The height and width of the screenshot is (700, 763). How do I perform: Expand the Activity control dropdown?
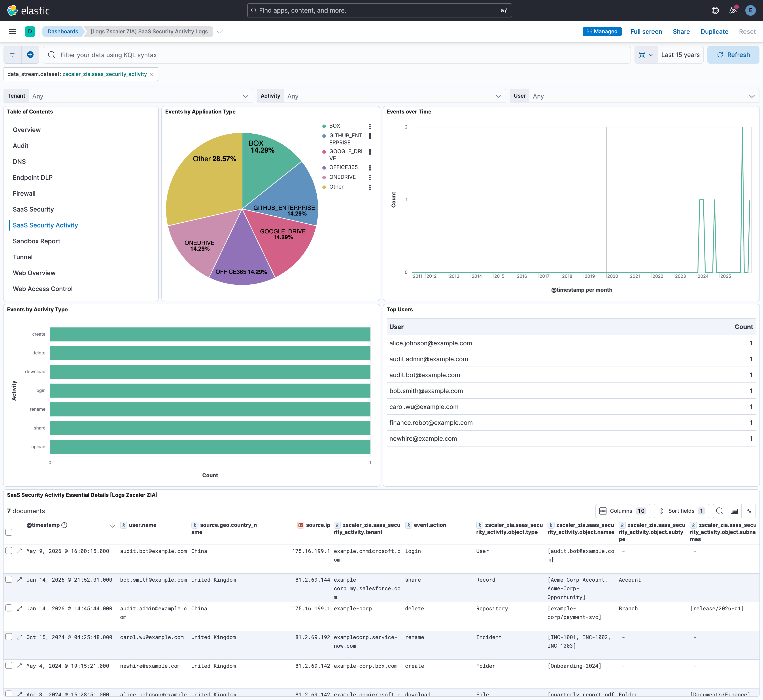[395, 96]
